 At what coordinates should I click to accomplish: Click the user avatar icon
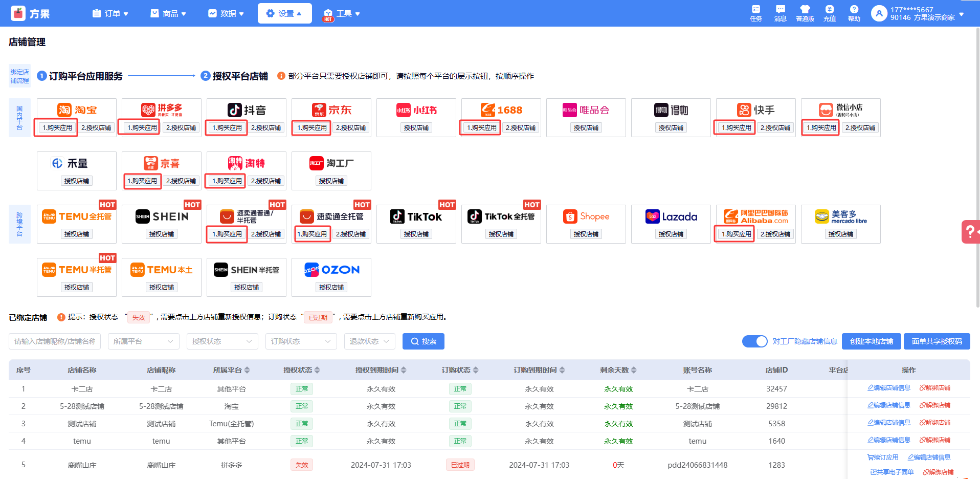[879, 13]
